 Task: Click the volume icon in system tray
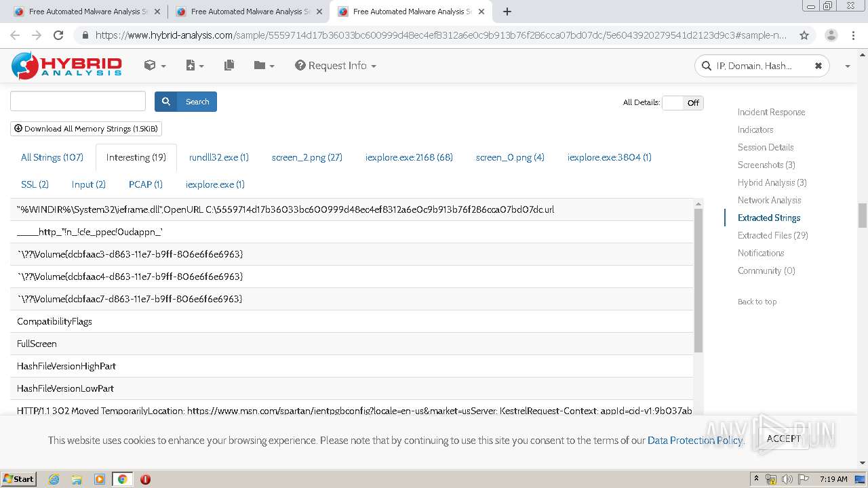pos(787,479)
